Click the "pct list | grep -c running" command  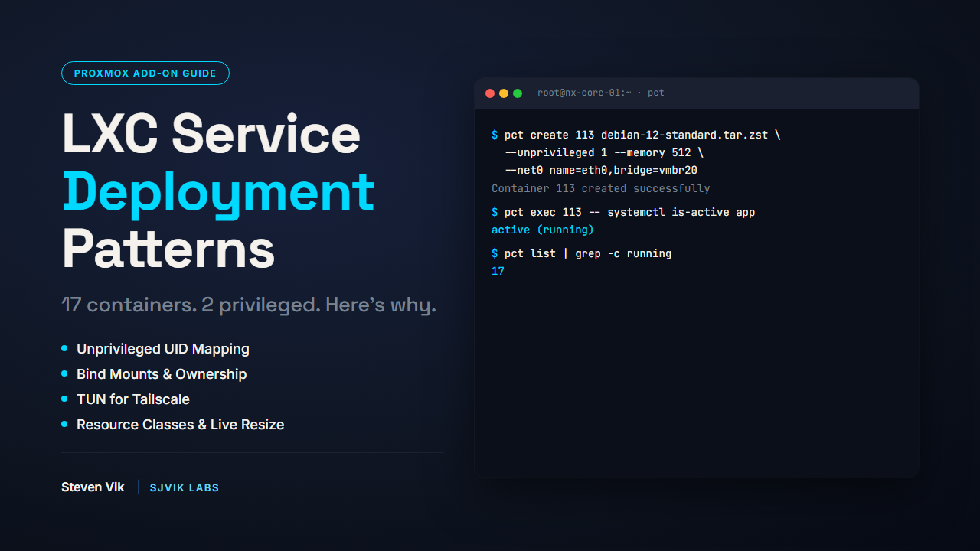582,253
